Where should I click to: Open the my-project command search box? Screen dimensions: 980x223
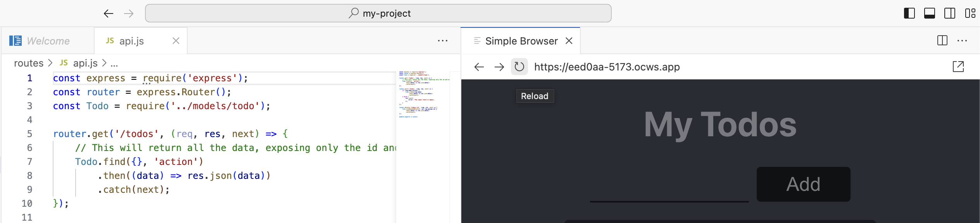tap(378, 13)
